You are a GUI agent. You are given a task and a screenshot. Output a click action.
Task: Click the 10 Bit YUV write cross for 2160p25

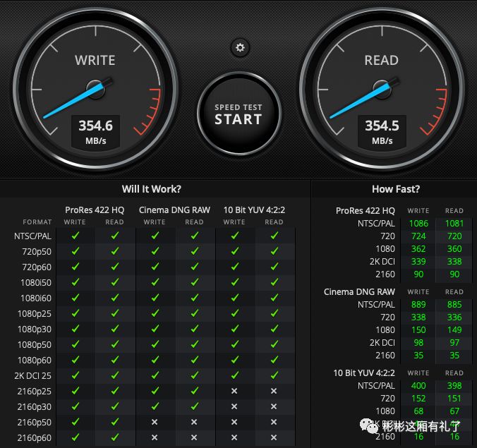pos(234,391)
